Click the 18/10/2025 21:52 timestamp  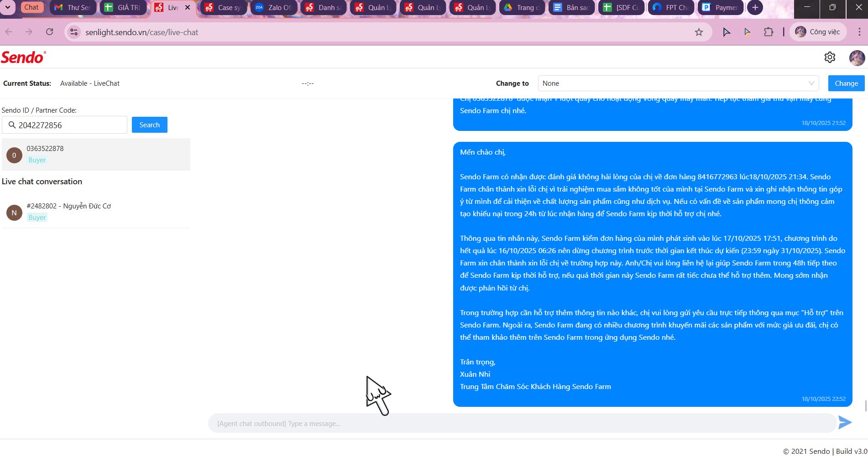click(824, 123)
